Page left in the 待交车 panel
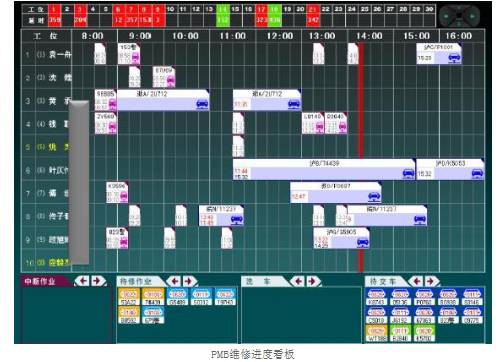 [417, 281]
